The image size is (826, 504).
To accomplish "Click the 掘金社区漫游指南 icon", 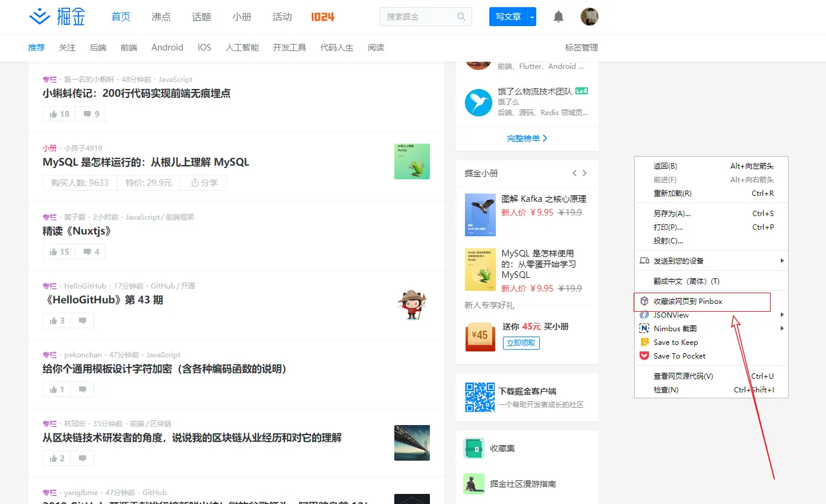I will click(474, 484).
